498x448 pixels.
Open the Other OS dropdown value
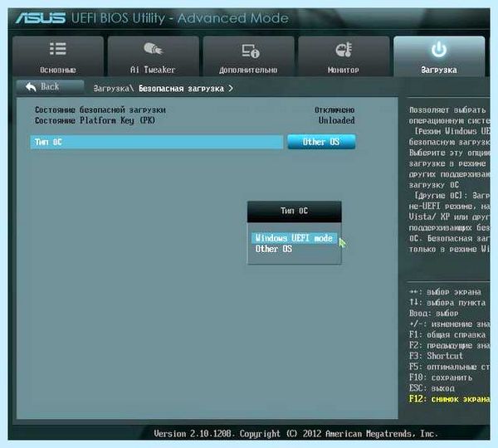(x=321, y=142)
